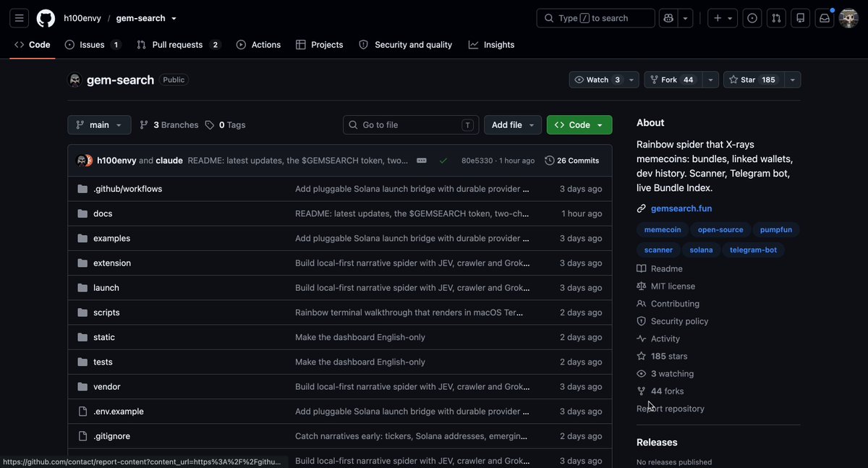The image size is (868, 468).
Task: Open the green Code dropdown button
Action: (579, 125)
